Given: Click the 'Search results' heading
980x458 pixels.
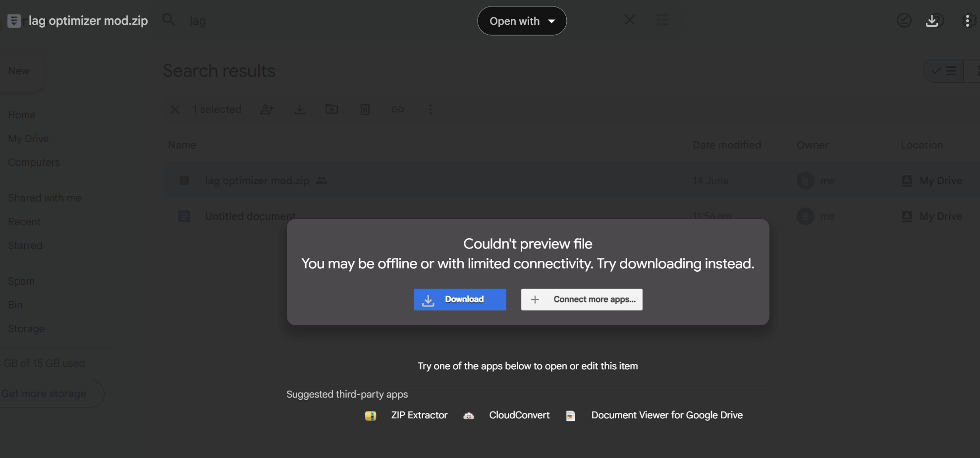Looking at the screenshot, I should (x=219, y=71).
